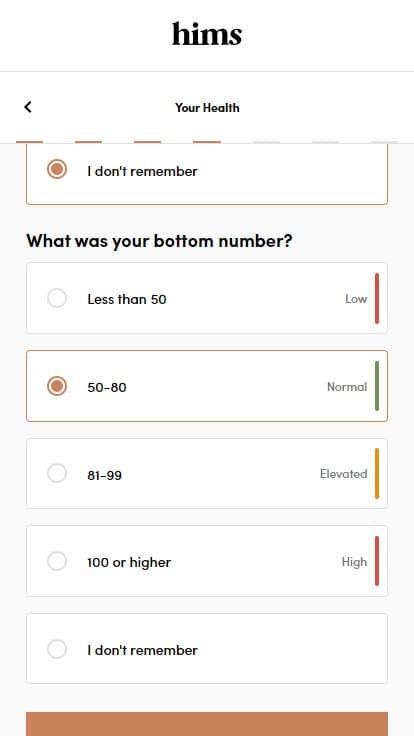The height and width of the screenshot is (736, 414).
Task: Click the orange continue button at bottom
Action: (x=207, y=724)
